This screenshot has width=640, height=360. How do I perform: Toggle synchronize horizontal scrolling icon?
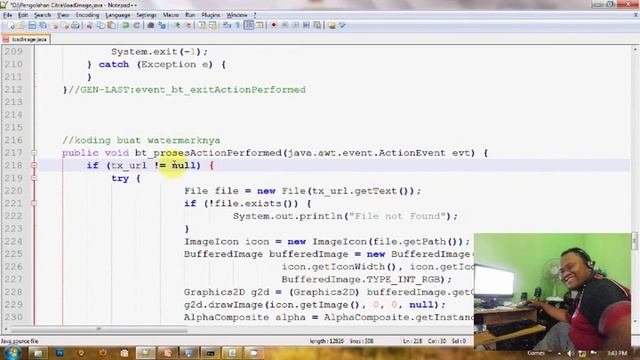[213, 25]
